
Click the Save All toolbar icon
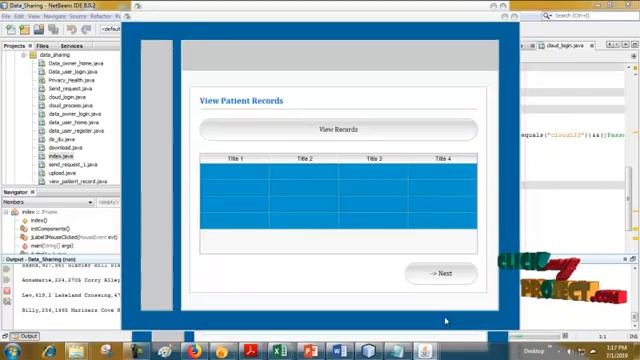coord(53,29)
